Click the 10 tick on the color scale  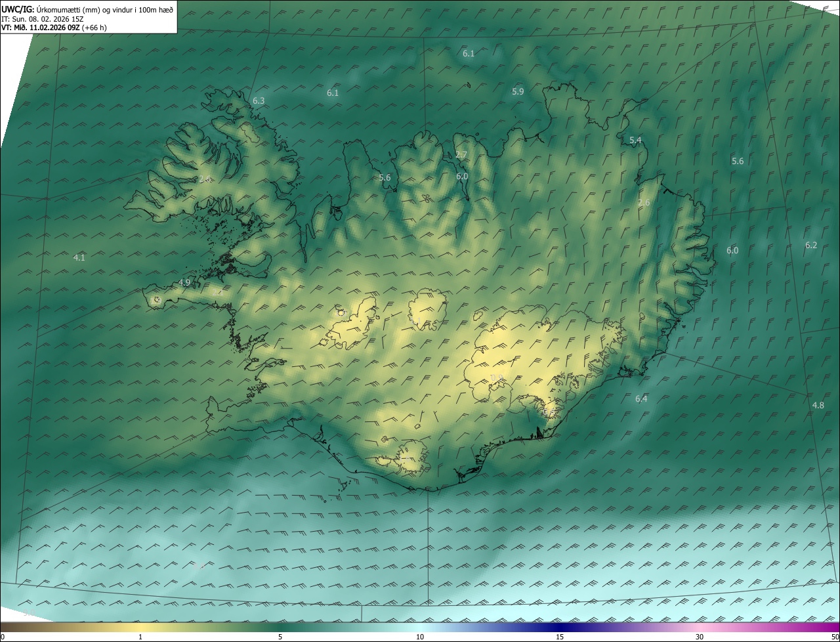click(x=420, y=637)
